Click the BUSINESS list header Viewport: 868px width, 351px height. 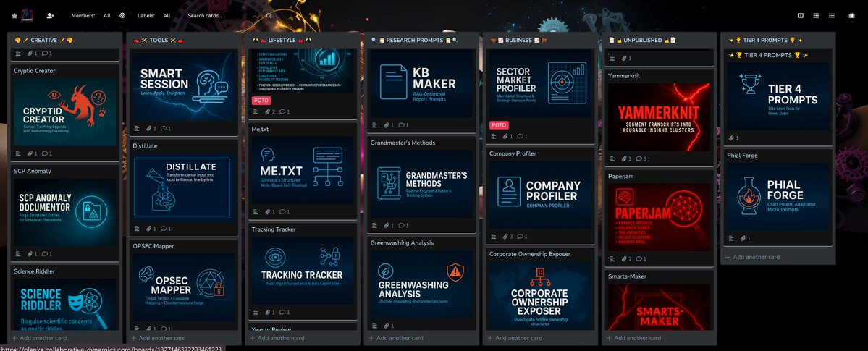click(x=518, y=41)
